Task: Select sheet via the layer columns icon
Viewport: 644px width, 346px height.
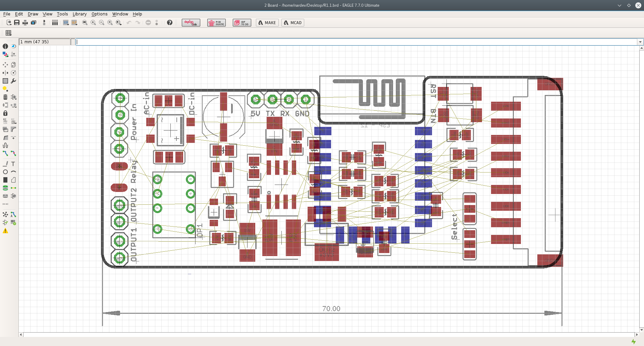Action: (x=55, y=22)
